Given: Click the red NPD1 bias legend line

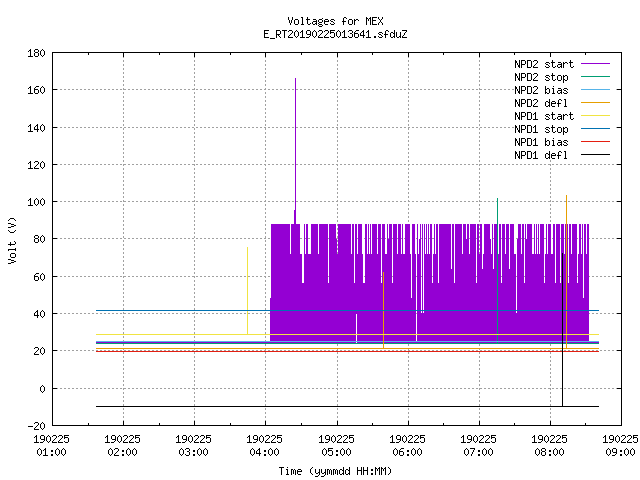Looking at the screenshot, I should pyautogui.click(x=595, y=142).
